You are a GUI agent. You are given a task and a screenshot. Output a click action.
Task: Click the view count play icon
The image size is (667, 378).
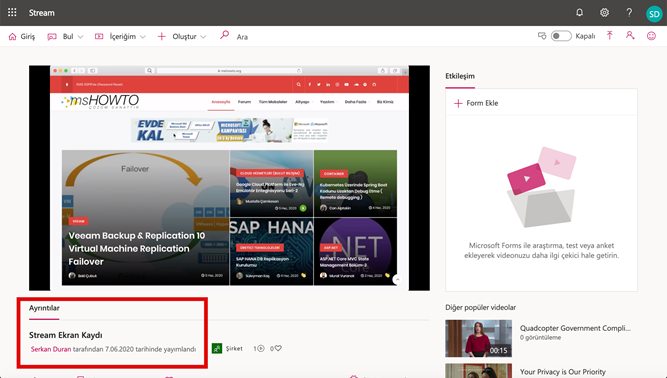[x=261, y=349]
